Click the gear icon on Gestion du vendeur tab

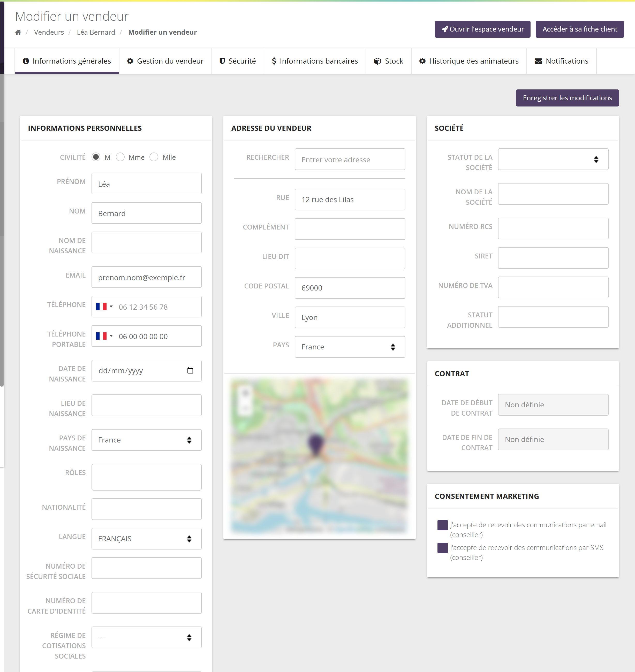pyautogui.click(x=130, y=61)
